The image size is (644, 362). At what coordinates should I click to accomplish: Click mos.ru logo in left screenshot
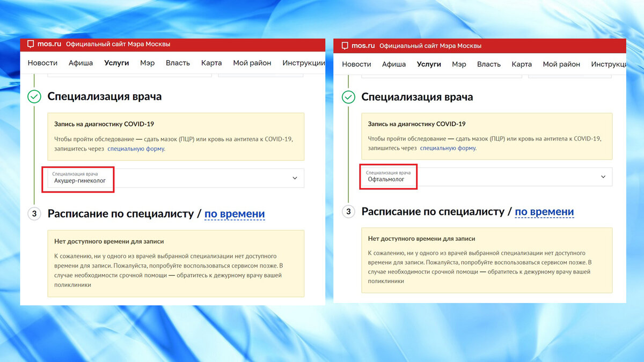tap(44, 45)
